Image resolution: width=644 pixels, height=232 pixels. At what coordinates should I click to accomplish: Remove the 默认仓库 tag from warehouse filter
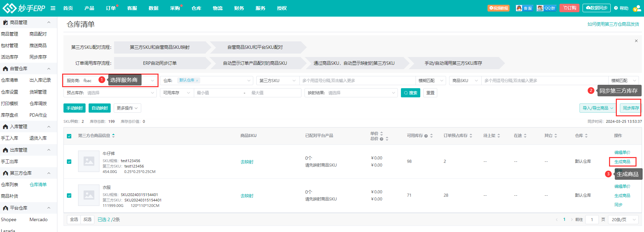[x=197, y=81]
